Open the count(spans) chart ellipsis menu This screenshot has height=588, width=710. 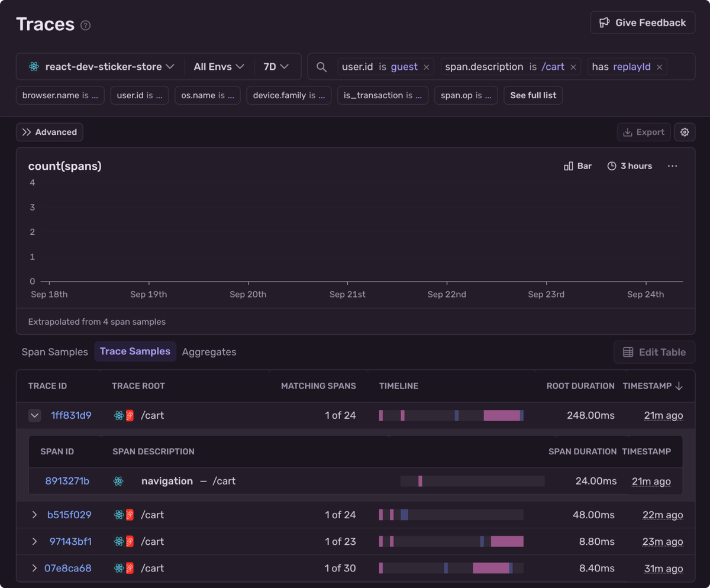click(672, 166)
